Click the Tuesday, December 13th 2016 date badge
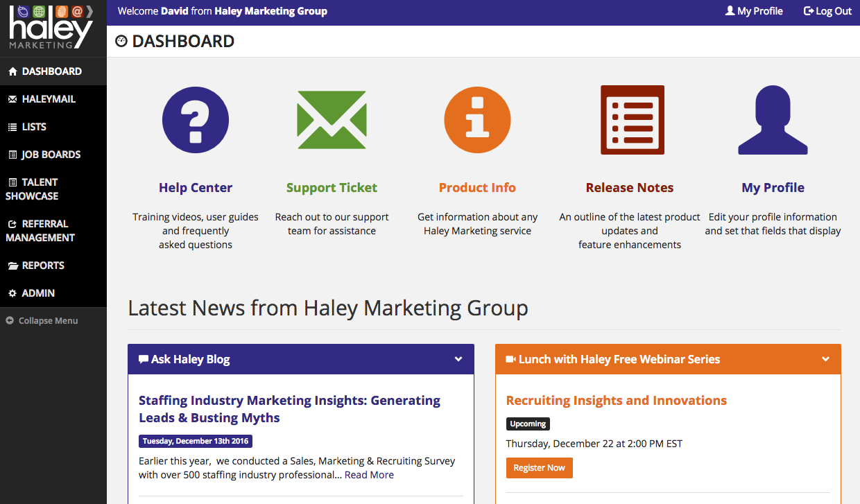Image resolution: width=860 pixels, height=504 pixels. [x=196, y=441]
